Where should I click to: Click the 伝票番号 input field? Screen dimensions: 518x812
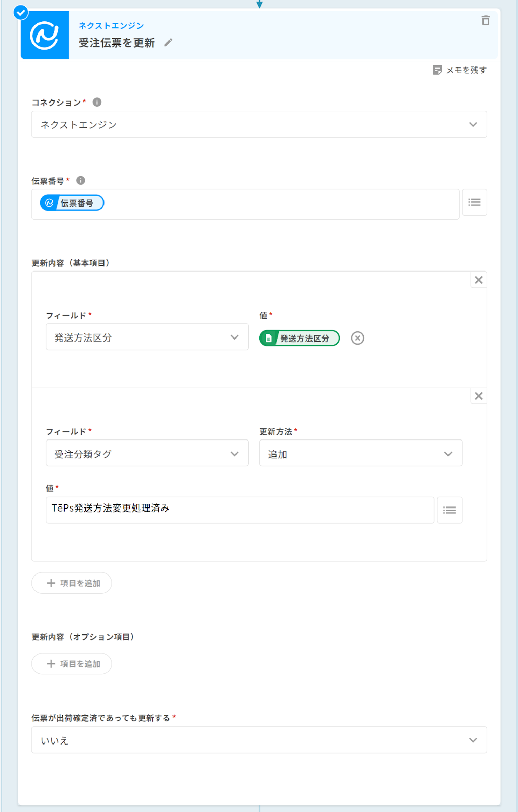coord(245,205)
